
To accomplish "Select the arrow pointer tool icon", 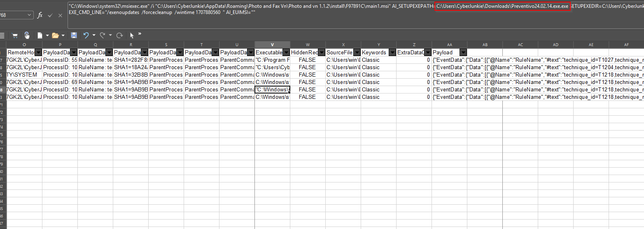I will tap(132, 35).
